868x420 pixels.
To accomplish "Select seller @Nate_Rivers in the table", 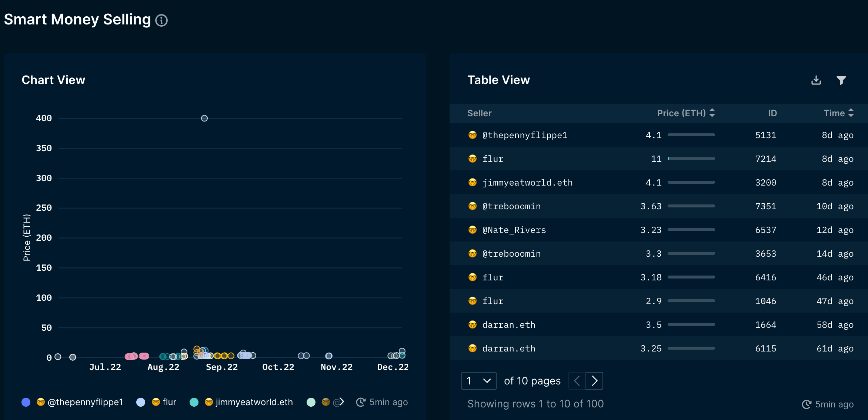I will click(x=514, y=230).
